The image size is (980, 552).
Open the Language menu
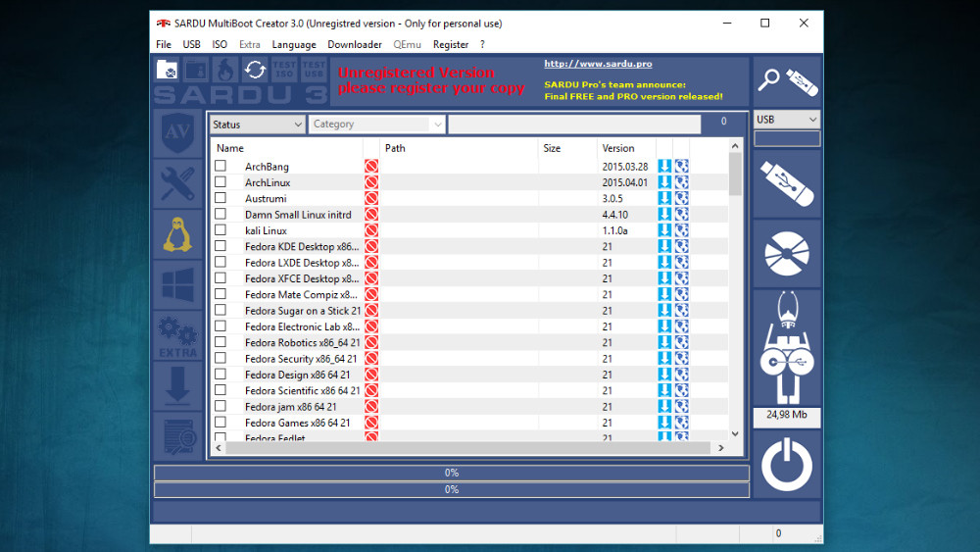pyautogui.click(x=294, y=44)
